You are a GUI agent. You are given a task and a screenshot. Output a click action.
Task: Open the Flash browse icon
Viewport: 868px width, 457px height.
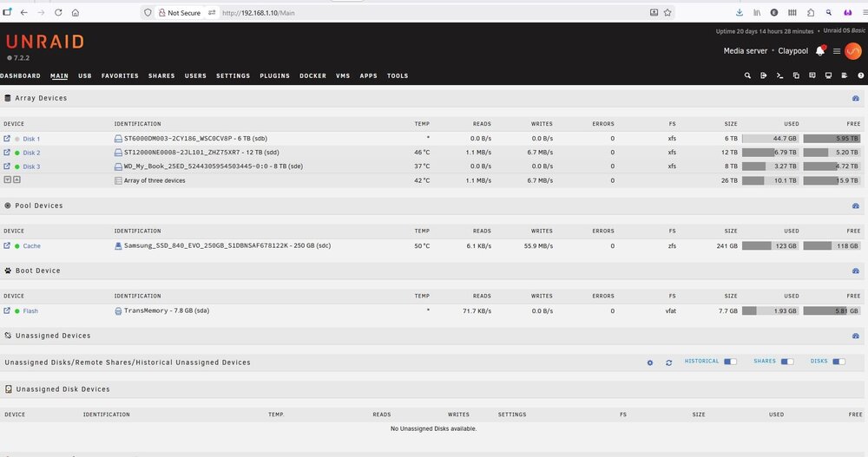(7, 310)
